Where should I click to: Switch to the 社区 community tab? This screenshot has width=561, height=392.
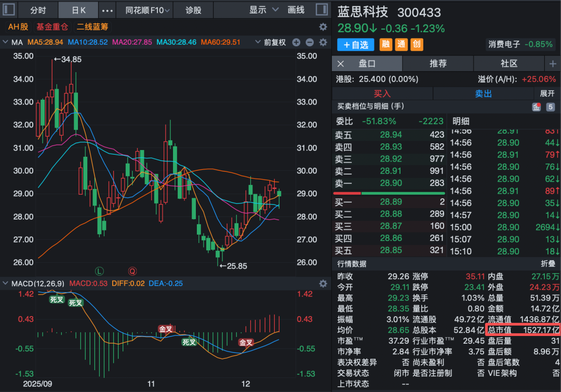509,63
